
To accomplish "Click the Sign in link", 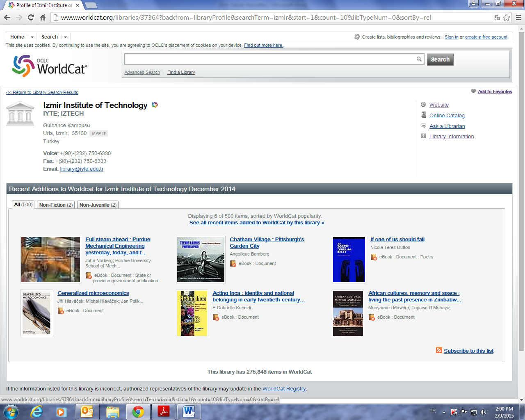I will pos(451,37).
